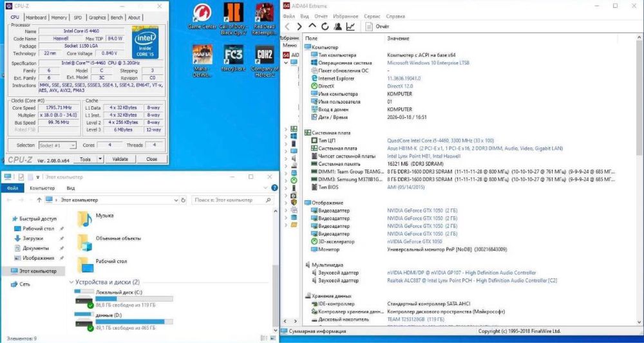
Task: Open Company of Heroes 2 shortcut
Action: pos(265,60)
